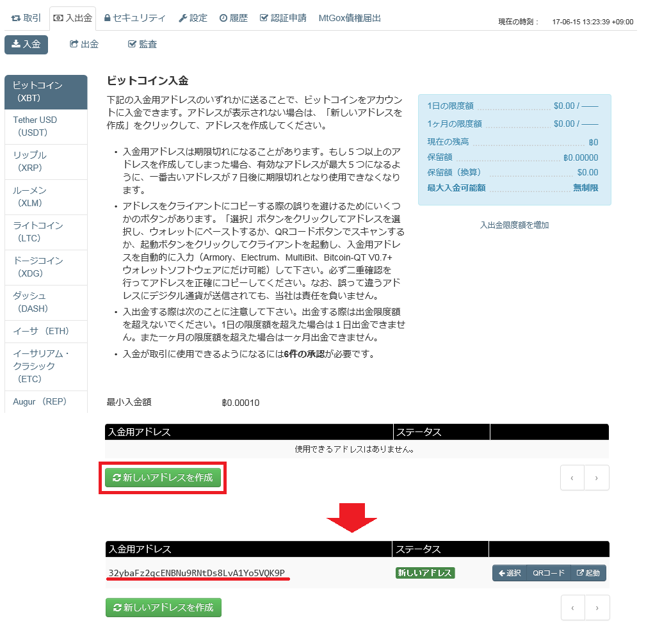The width and height of the screenshot is (646, 644).
Task: Go to next page of upper address table
Action: coord(597,478)
